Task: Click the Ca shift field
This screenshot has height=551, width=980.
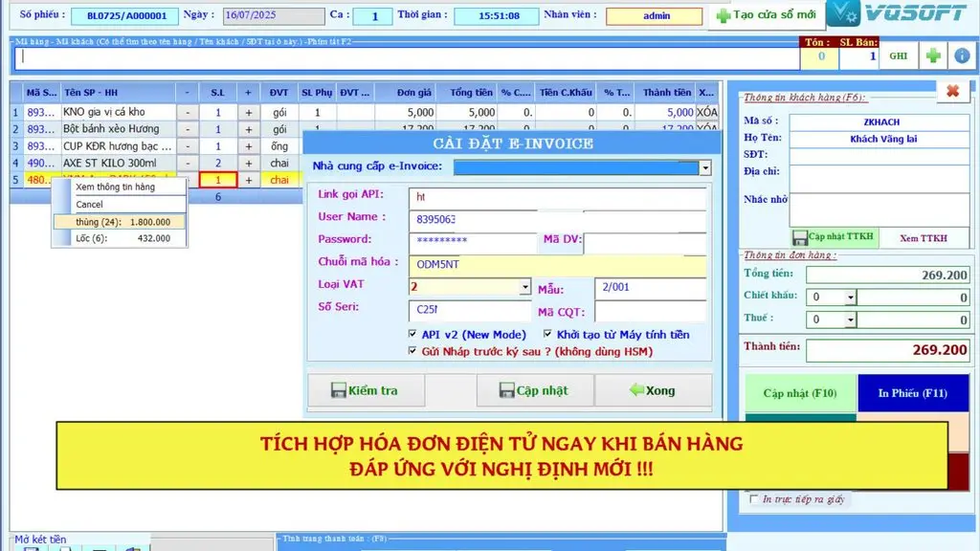Action: coord(372,15)
